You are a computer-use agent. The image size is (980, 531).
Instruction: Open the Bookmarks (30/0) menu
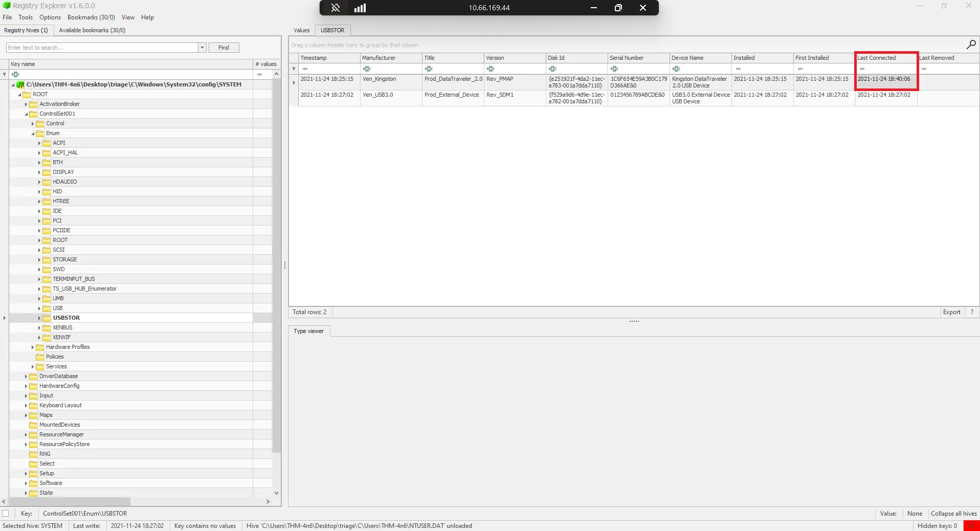tap(91, 17)
